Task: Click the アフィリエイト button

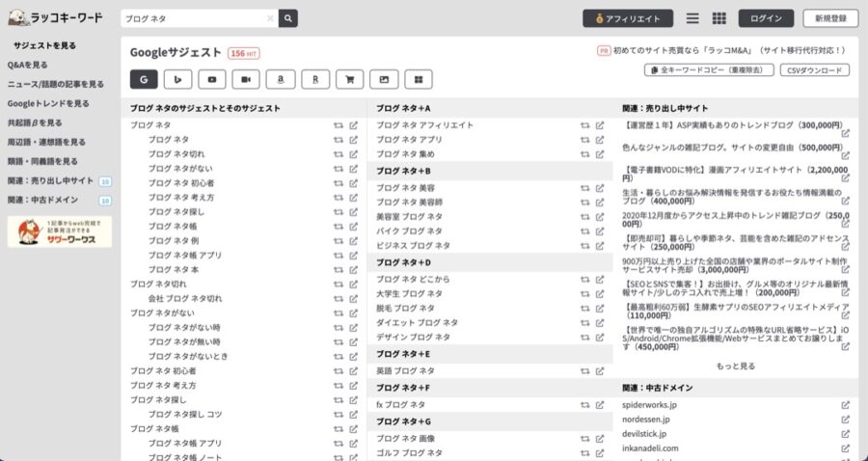Action: (628, 18)
